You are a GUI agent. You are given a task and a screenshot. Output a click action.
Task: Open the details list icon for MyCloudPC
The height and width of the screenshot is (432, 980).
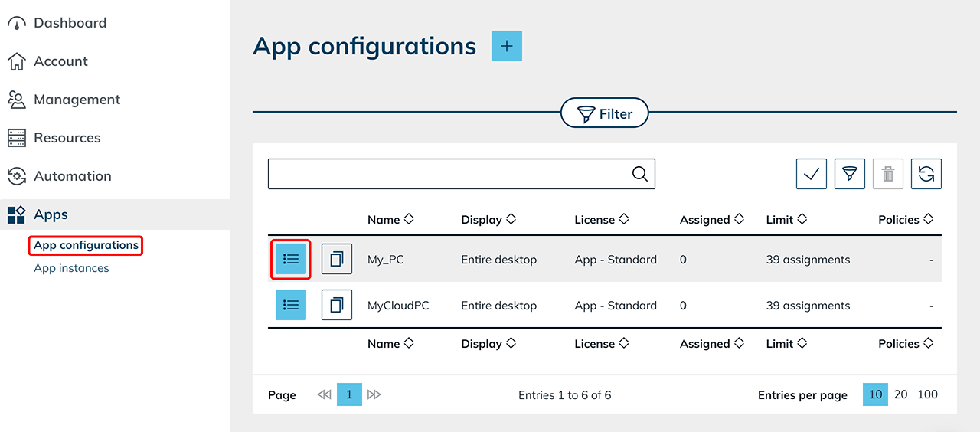click(x=291, y=305)
